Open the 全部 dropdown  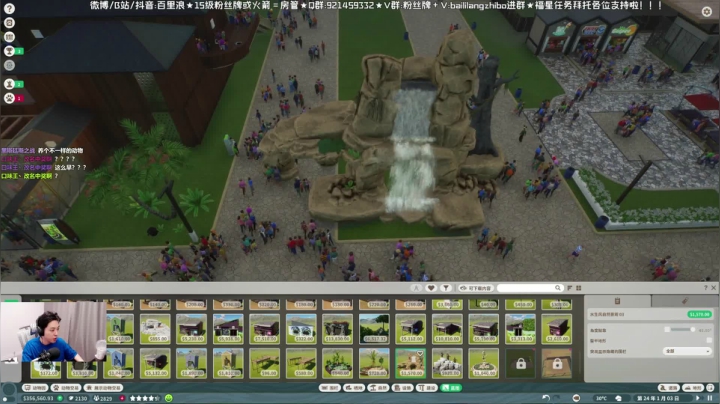(687, 351)
